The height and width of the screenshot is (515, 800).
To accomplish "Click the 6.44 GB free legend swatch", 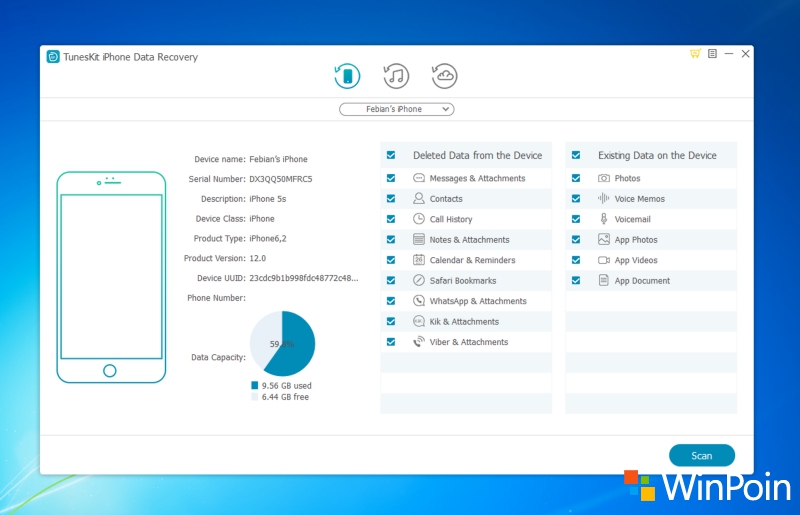I will click(255, 397).
